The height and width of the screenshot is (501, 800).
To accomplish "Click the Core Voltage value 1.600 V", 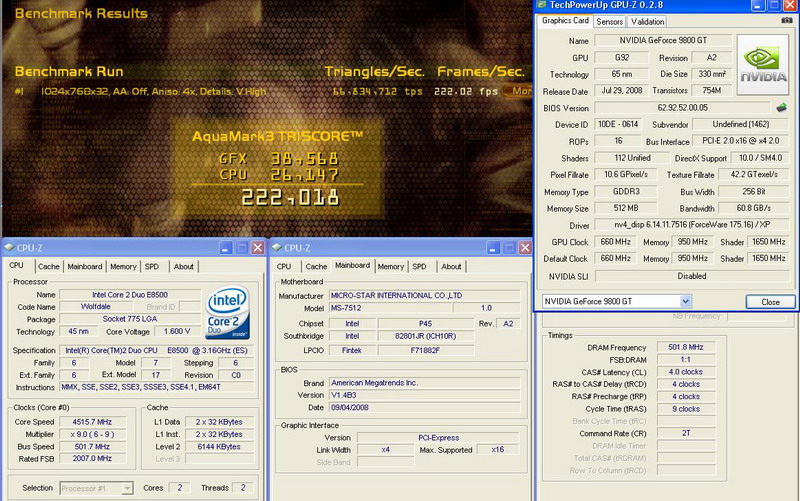I will [x=177, y=331].
